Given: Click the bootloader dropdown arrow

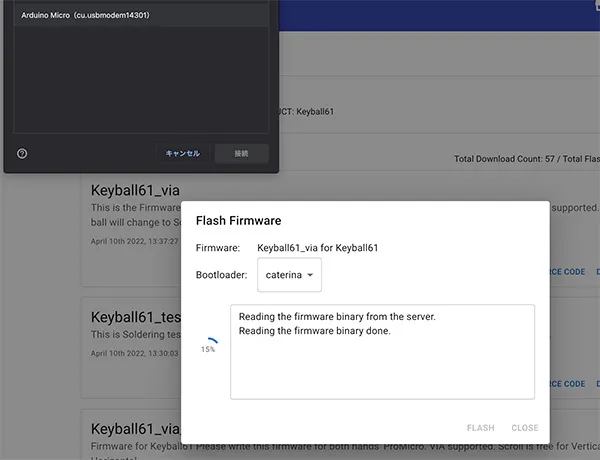Looking at the screenshot, I should 310,274.
